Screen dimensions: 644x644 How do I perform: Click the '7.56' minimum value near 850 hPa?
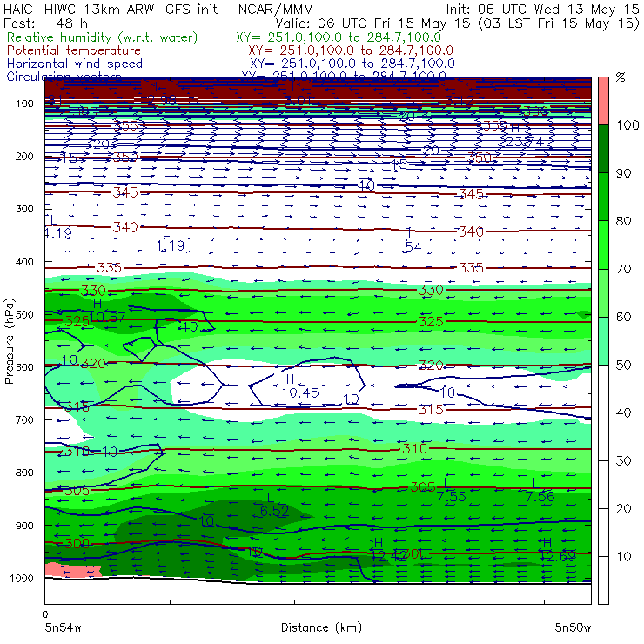540,497
